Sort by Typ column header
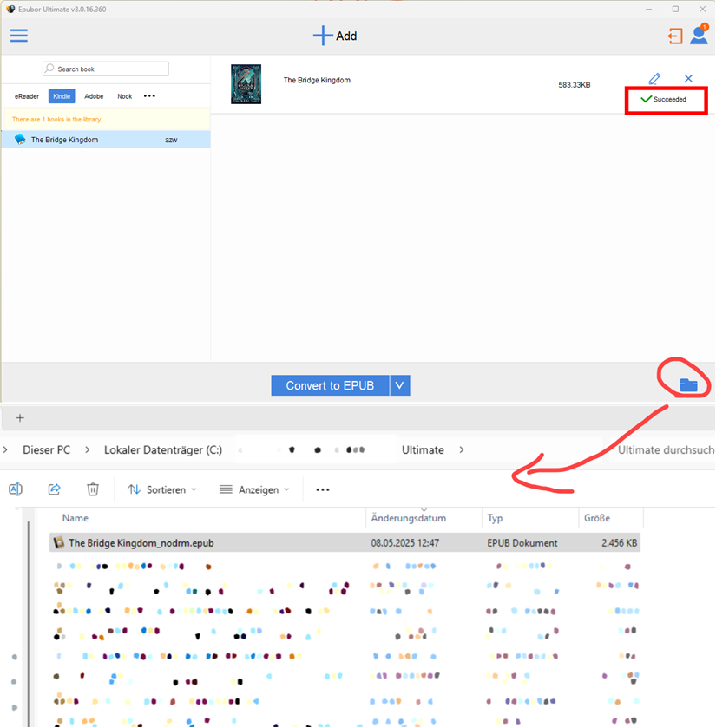 495,518
